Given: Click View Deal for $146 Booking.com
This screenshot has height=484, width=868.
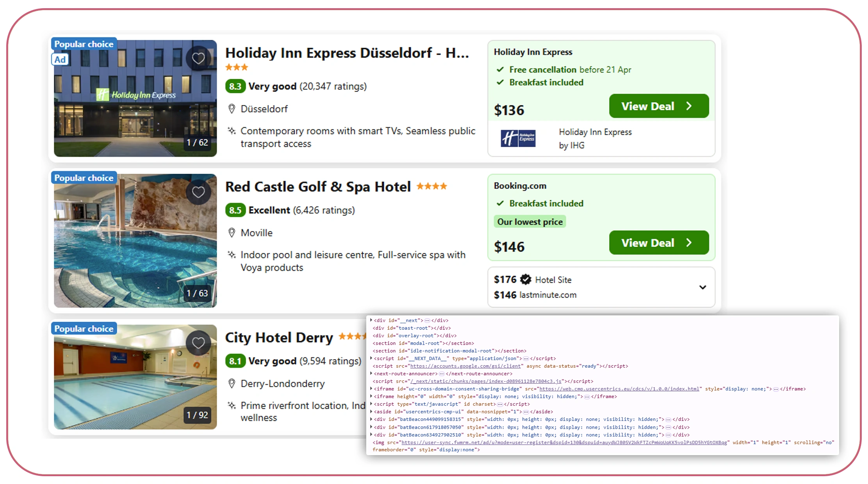Looking at the screenshot, I should (658, 243).
